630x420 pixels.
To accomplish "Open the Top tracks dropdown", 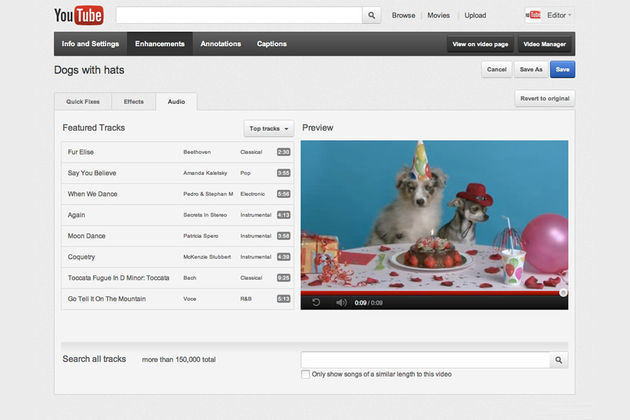I will tap(269, 128).
